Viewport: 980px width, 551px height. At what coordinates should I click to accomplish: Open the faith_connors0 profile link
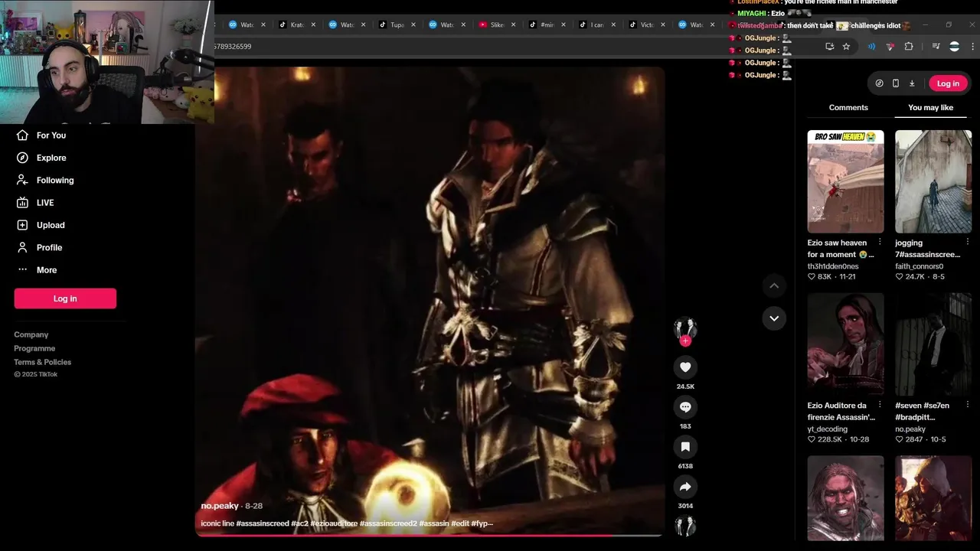click(919, 266)
